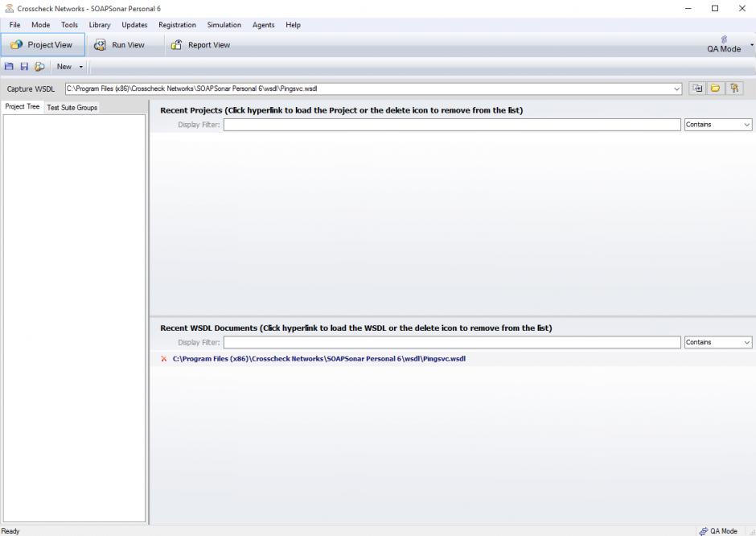Image resolution: width=756 pixels, height=536 pixels.
Task: Expand the QA Mode dropdown arrow
Action: click(x=751, y=44)
